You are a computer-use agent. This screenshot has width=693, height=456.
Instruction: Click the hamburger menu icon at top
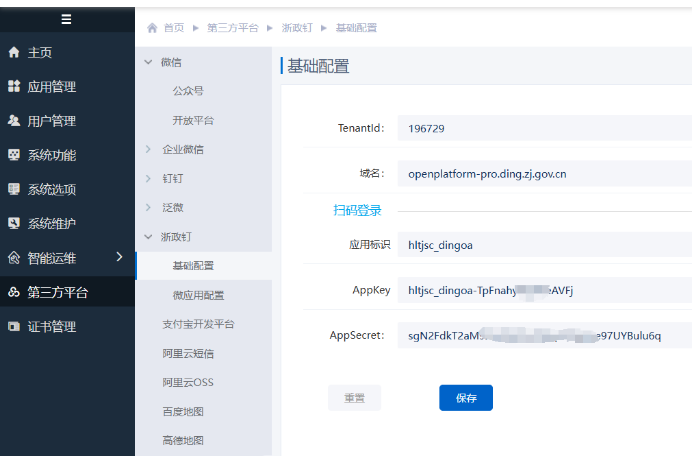click(x=66, y=19)
